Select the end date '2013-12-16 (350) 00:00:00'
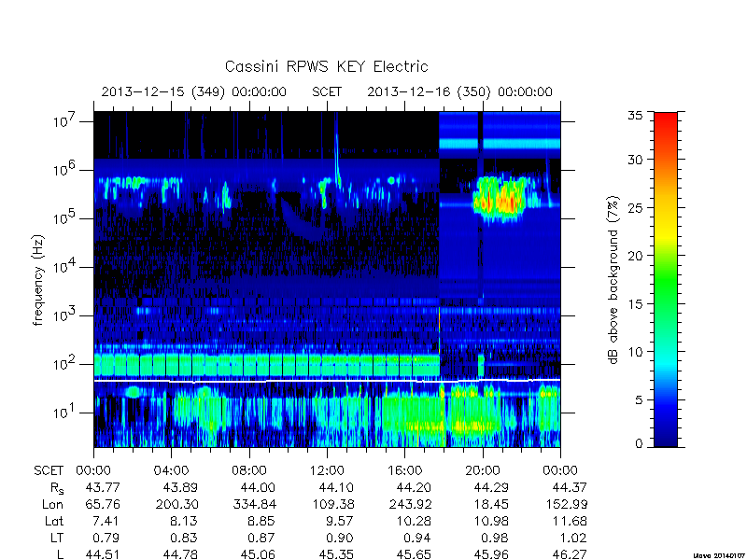 459,91
